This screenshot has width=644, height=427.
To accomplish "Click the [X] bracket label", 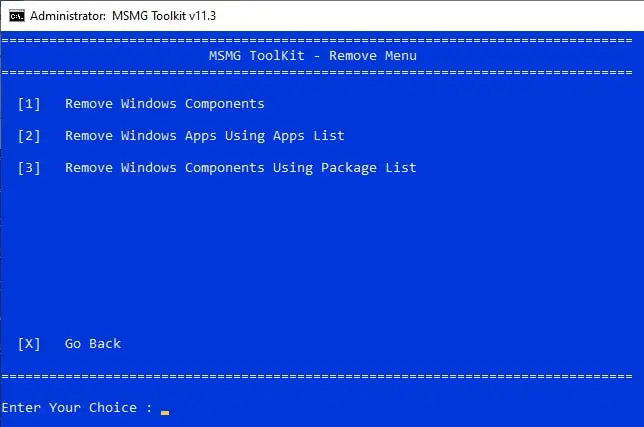I will pyautogui.click(x=29, y=344).
